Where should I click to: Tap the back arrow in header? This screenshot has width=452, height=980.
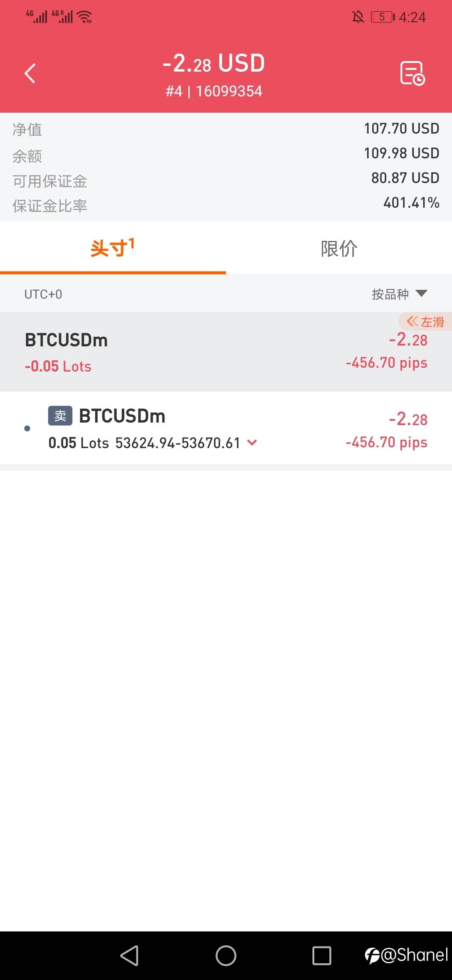(30, 74)
